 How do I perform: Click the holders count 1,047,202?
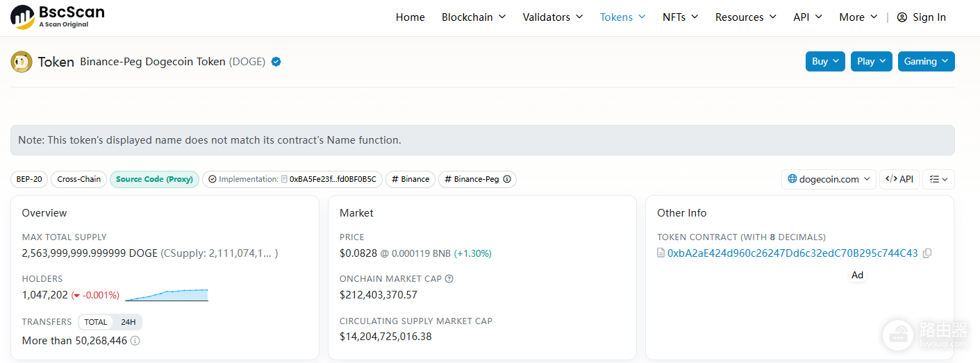click(x=45, y=295)
